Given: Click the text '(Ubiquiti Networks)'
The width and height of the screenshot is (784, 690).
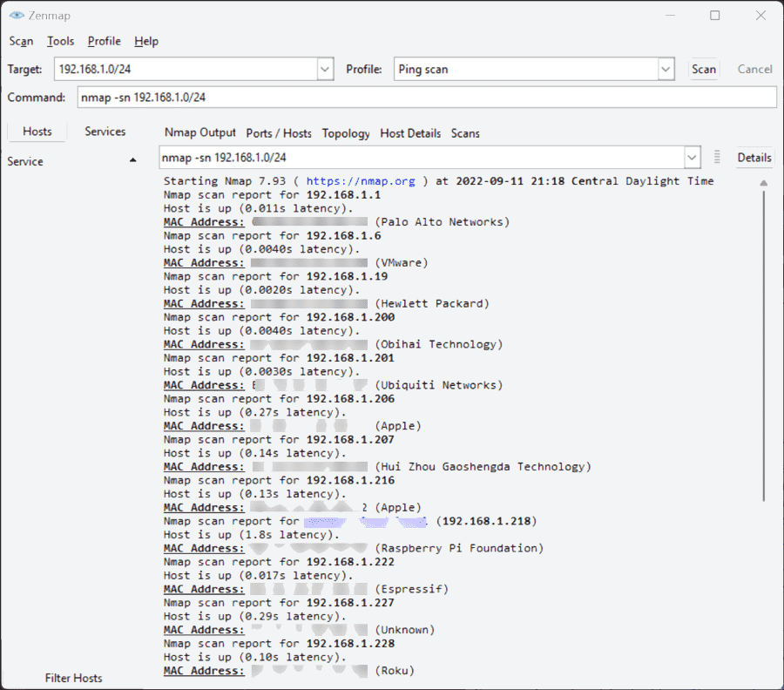Looking at the screenshot, I should pos(439,385).
